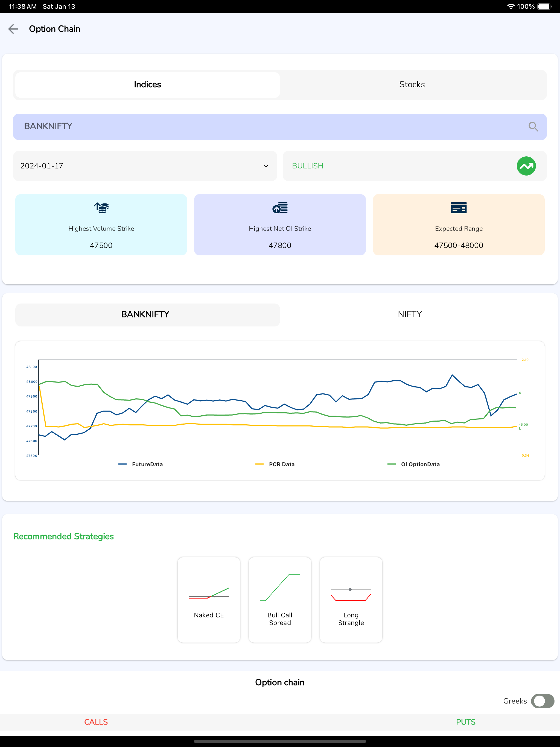Switch to the Indices tab
This screenshot has width=560, height=747.
148,85
